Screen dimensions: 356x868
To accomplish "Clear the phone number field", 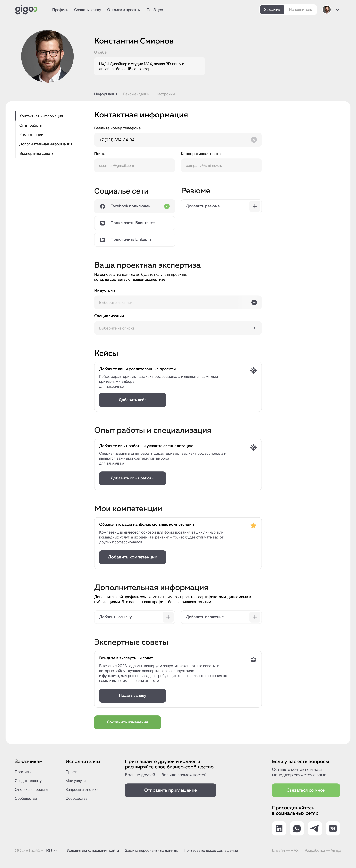I will [x=254, y=140].
